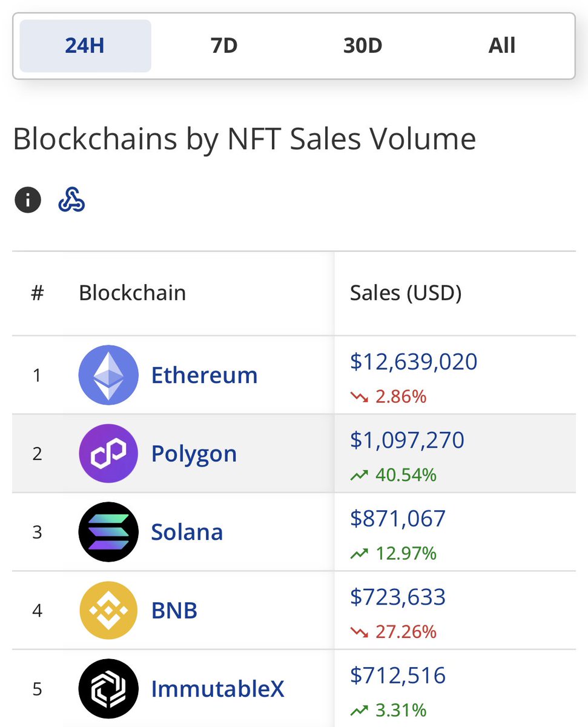Open the ImmutableX blockchain link
The height and width of the screenshot is (727, 588).
point(217,689)
